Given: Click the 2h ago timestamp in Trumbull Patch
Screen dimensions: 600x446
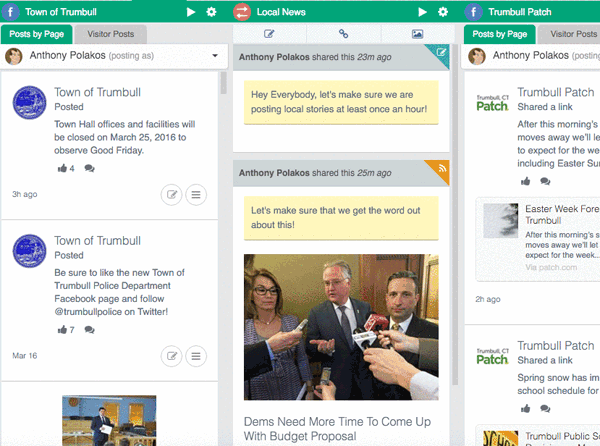Looking at the screenshot, I should [488, 299].
